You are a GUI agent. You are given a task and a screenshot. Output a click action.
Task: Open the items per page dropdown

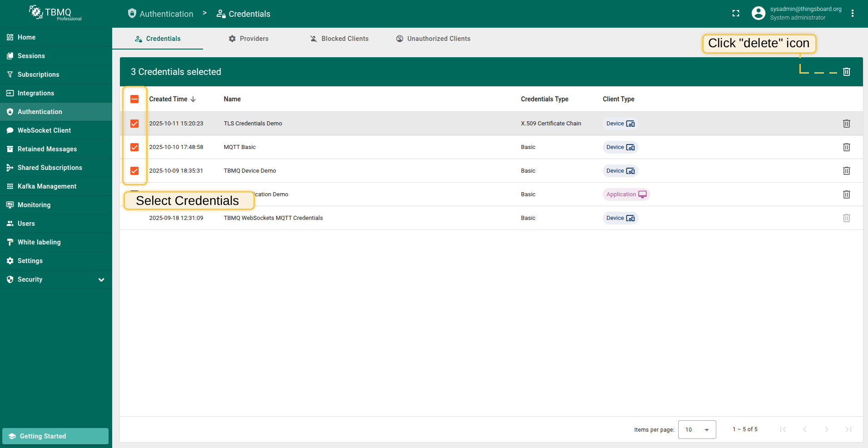697,429
